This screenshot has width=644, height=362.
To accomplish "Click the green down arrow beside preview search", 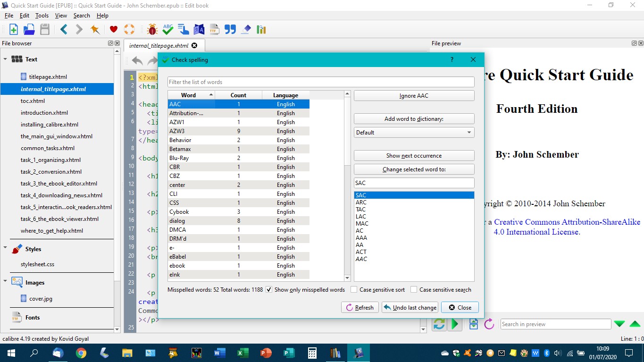I will [x=619, y=324].
